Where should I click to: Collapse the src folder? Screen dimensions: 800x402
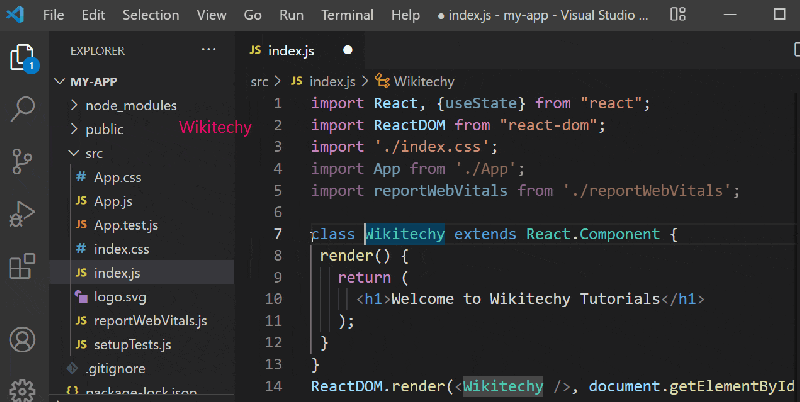coord(74,153)
